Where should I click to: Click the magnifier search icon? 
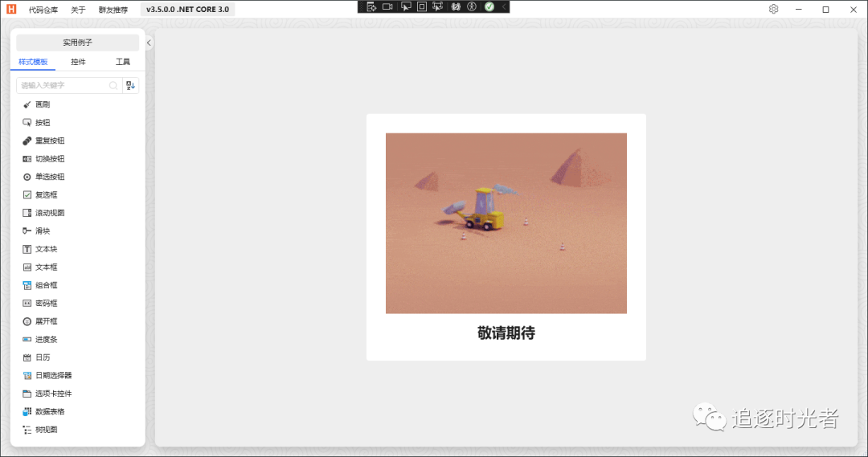tap(113, 85)
